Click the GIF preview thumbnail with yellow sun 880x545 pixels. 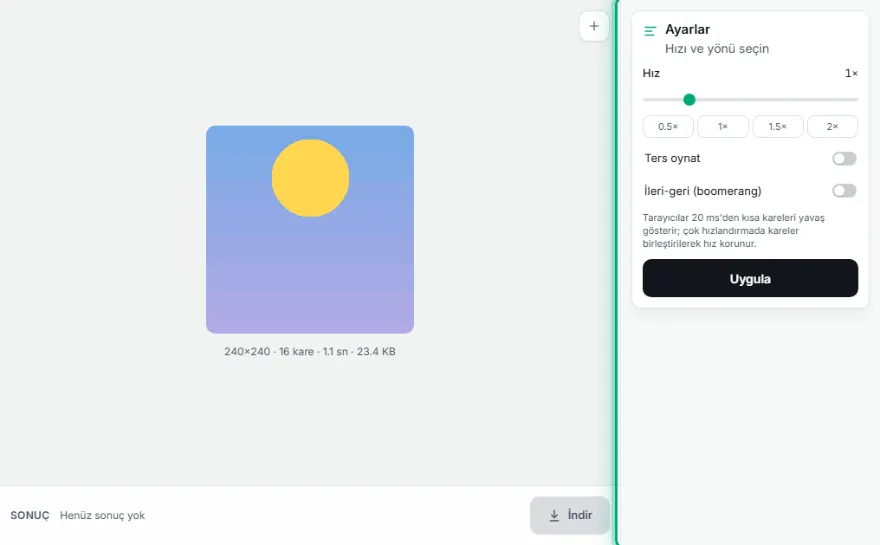click(x=310, y=230)
